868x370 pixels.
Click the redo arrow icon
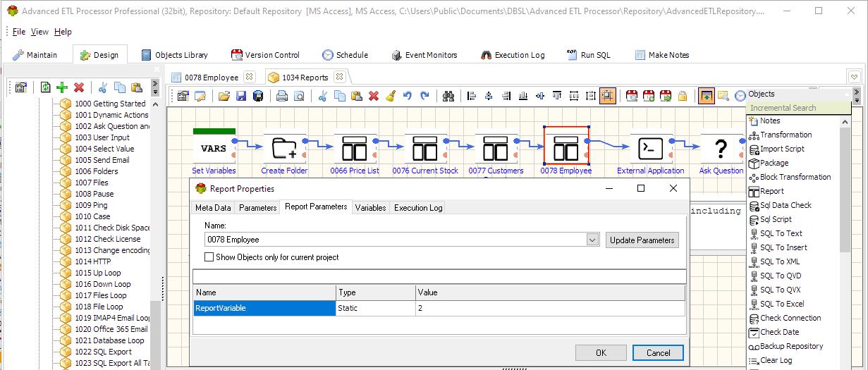click(x=424, y=97)
